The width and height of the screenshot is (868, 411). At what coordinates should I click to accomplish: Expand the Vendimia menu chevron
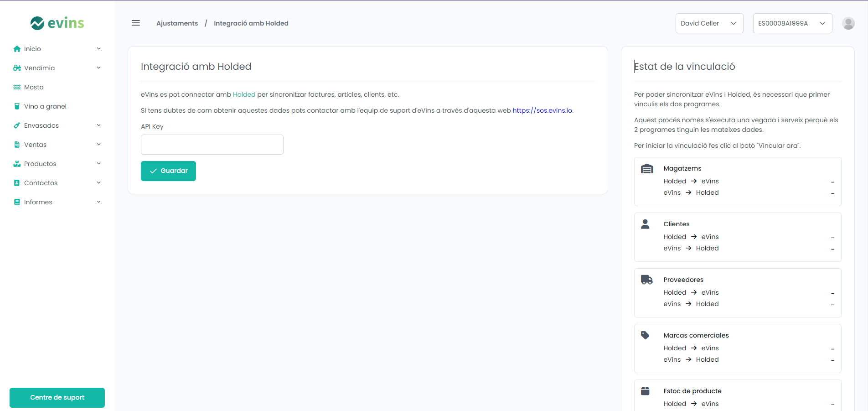click(98, 68)
